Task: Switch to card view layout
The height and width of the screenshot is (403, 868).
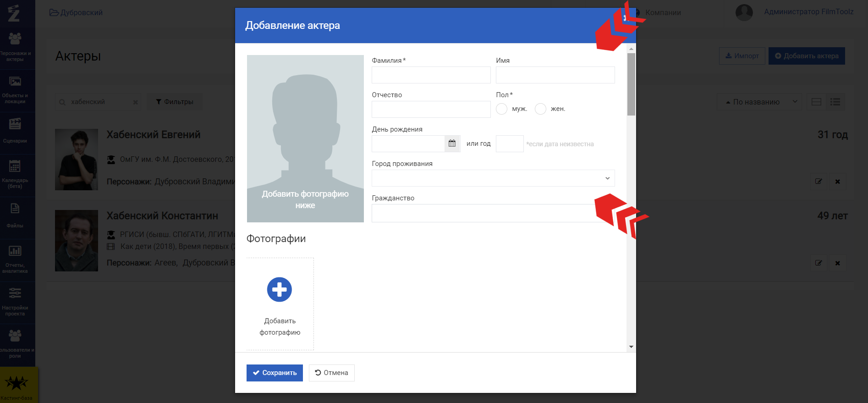Action: [816, 102]
